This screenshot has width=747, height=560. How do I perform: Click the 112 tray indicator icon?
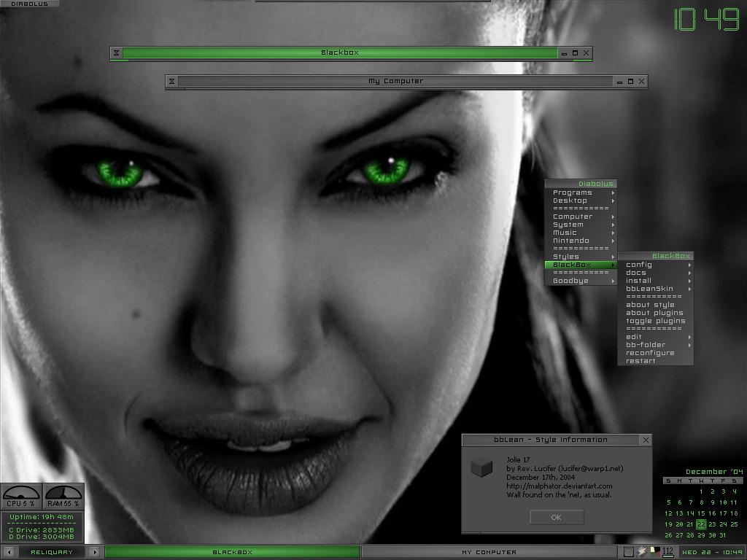(668, 551)
